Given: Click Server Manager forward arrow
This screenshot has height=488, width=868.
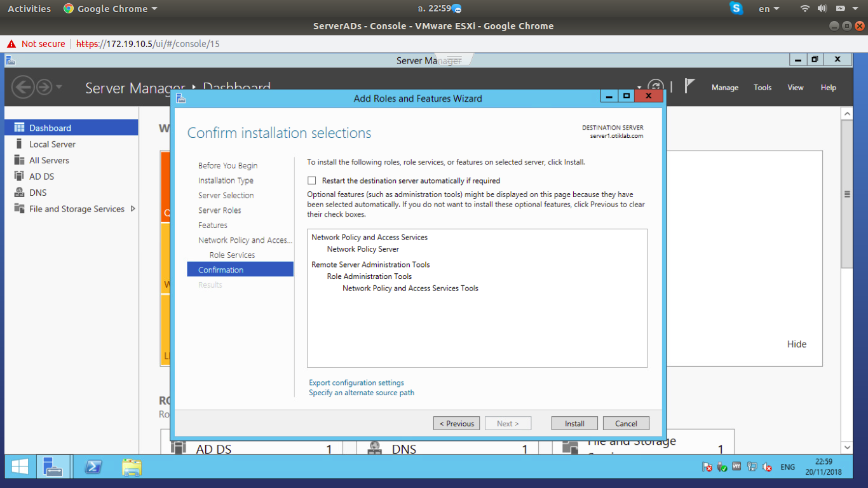Looking at the screenshot, I should (44, 87).
